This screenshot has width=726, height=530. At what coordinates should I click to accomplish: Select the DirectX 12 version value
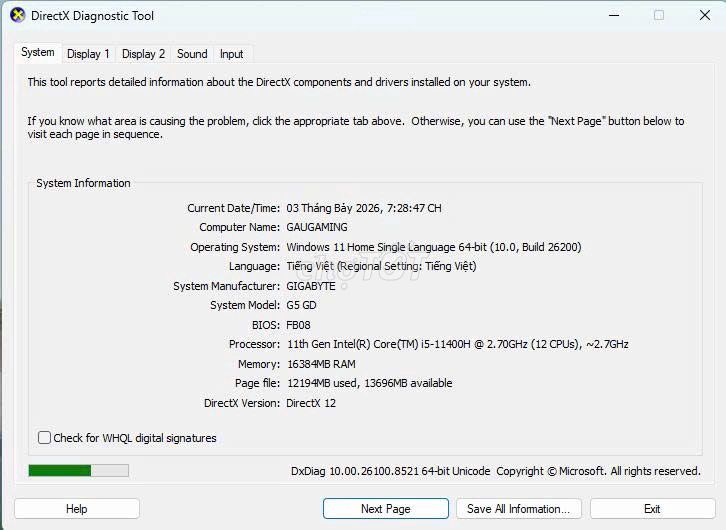pos(311,403)
